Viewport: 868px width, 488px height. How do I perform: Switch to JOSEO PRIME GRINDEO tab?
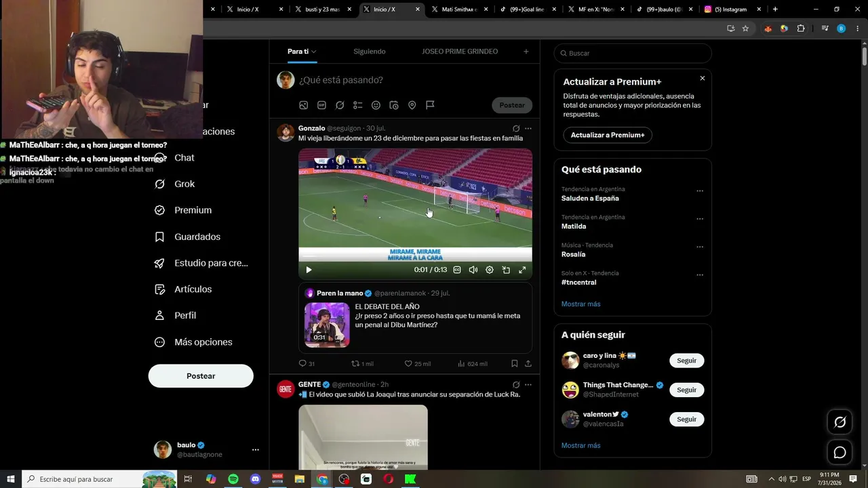pyautogui.click(x=460, y=52)
